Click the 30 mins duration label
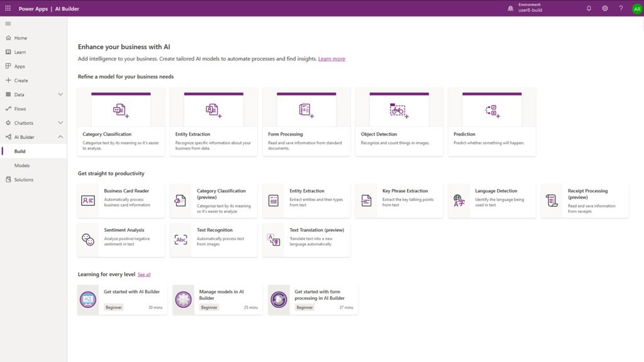The width and height of the screenshot is (644, 362). pos(155,307)
